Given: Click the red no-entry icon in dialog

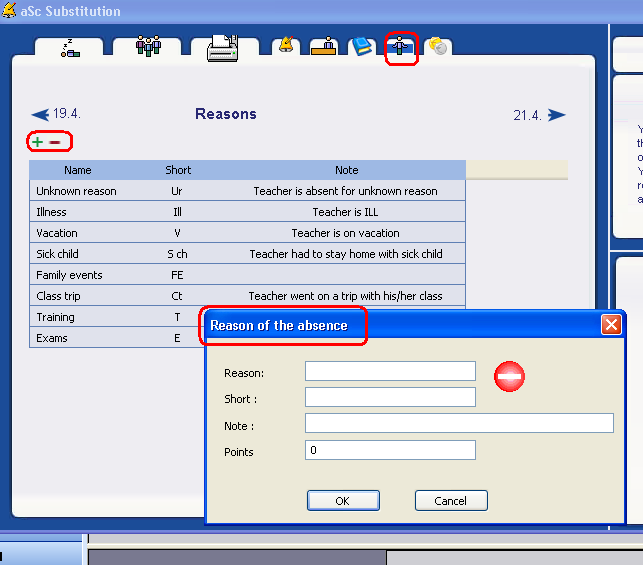Looking at the screenshot, I should (x=509, y=376).
